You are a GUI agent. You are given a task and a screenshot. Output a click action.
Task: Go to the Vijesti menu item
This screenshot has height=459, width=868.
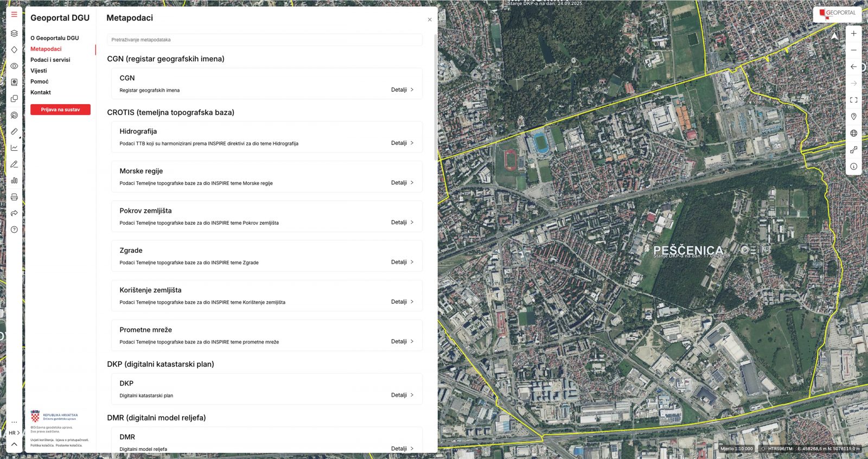coord(39,71)
